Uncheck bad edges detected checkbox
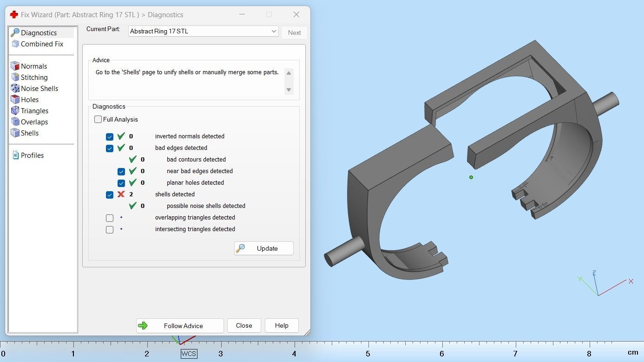Viewport: 644px width, 362px height. click(x=110, y=148)
